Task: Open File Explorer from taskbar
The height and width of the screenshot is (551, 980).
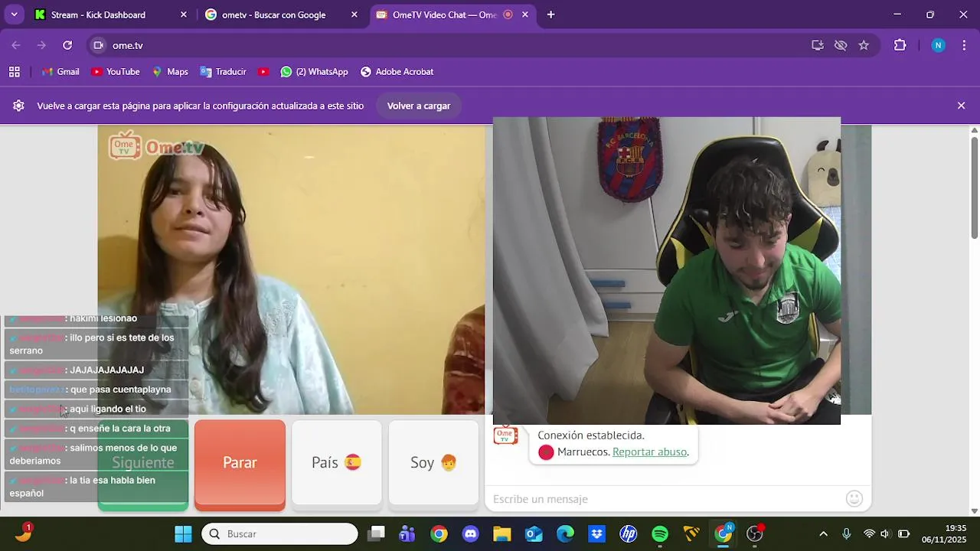Action: pyautogui.click(x=501, y=533)
